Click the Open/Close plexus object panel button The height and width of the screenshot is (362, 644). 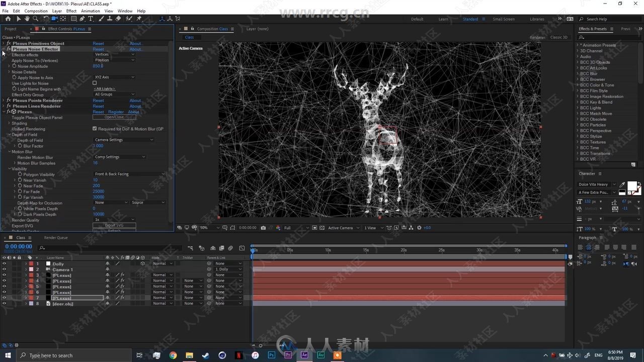[x=114, y=117]
